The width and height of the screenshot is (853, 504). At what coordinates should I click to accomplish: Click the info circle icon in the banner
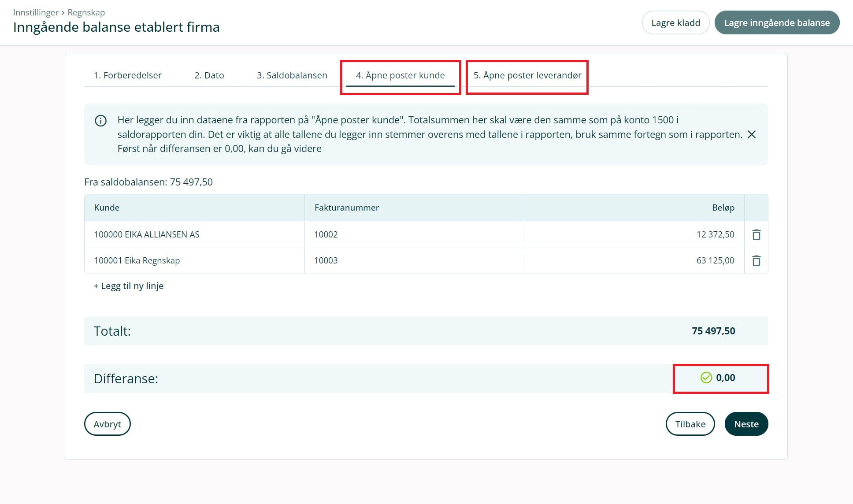coord(101,121)
